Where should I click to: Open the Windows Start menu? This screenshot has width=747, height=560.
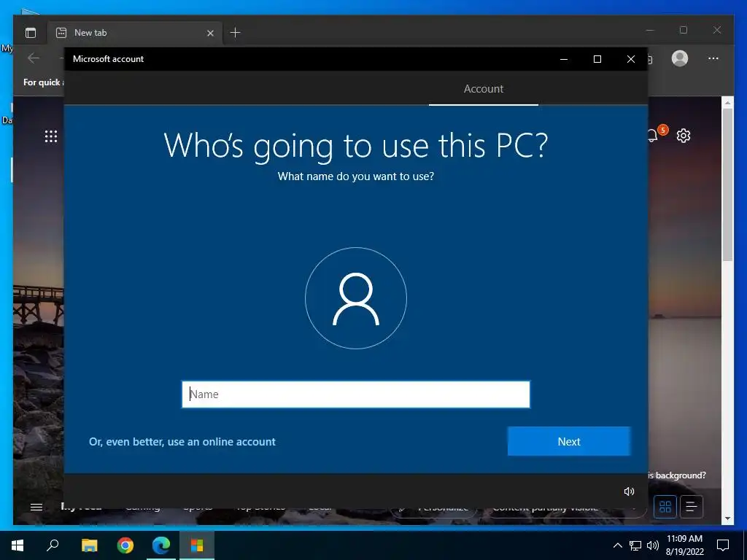[x=18, y=545]
